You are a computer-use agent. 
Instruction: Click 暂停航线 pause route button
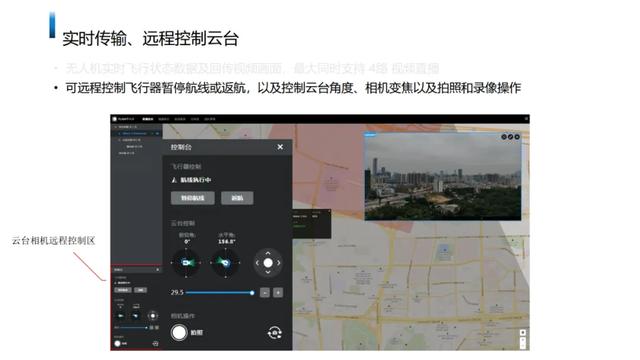(193, 198)
